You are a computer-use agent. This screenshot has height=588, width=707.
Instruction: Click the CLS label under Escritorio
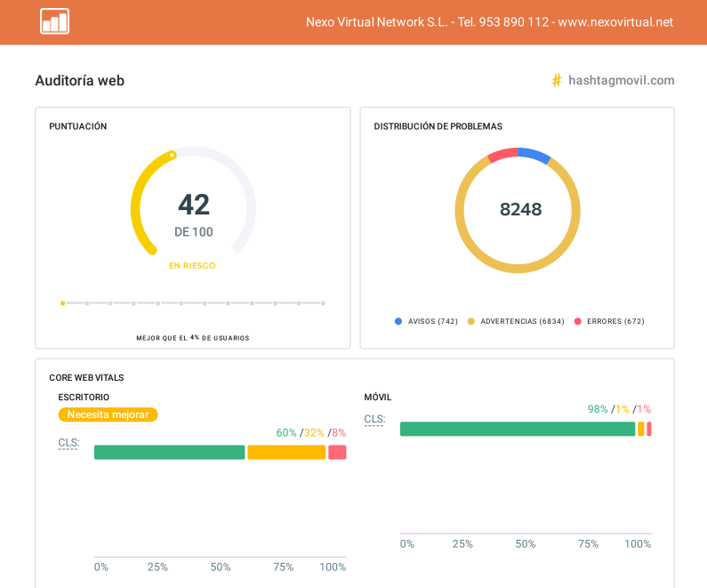pos(68,443)
